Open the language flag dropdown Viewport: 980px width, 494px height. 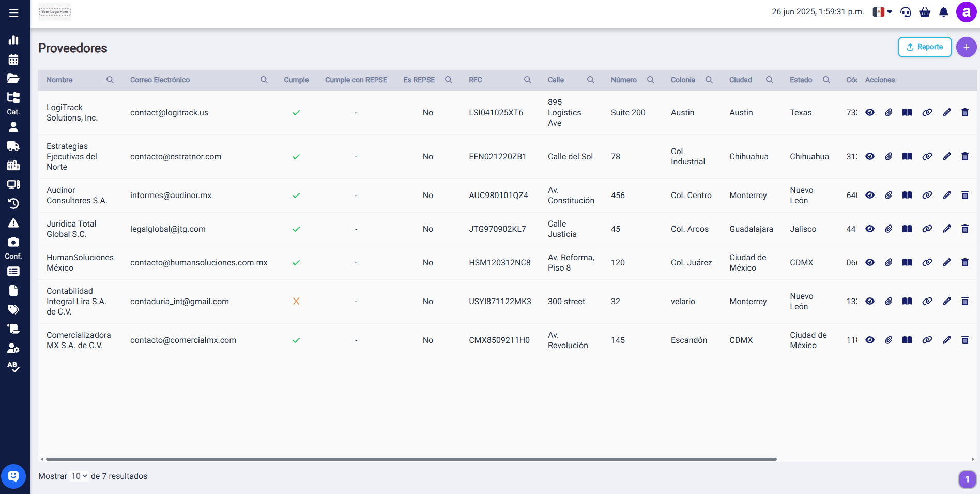tap(882, 12)
